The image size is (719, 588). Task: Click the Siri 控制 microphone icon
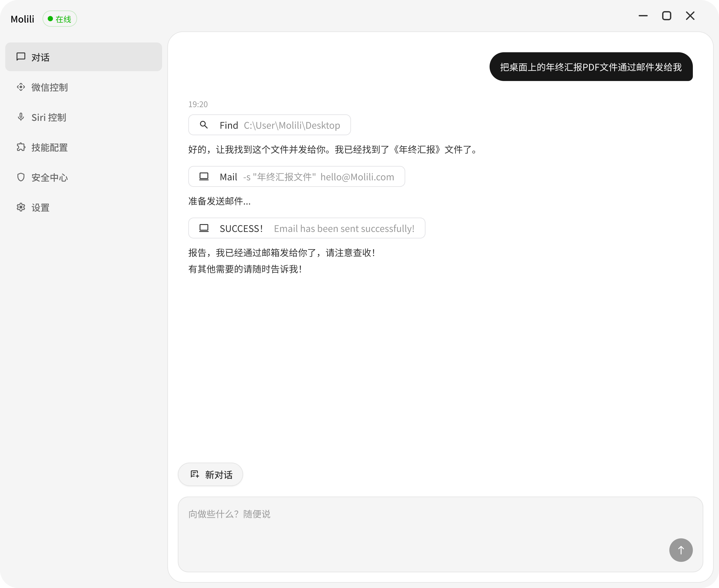(21, 117)
